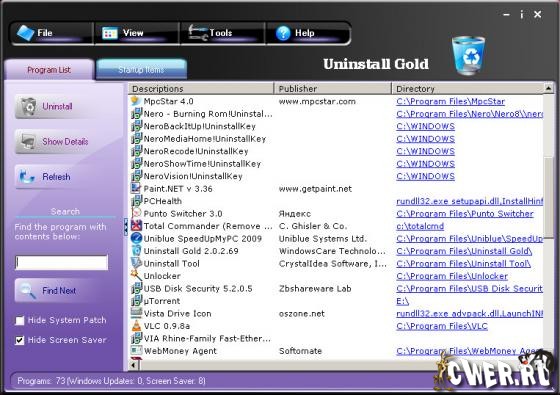Uncheck the Hide Screen Saver checkbox
This screenshot has height=395, width=560.
(20, 340)
